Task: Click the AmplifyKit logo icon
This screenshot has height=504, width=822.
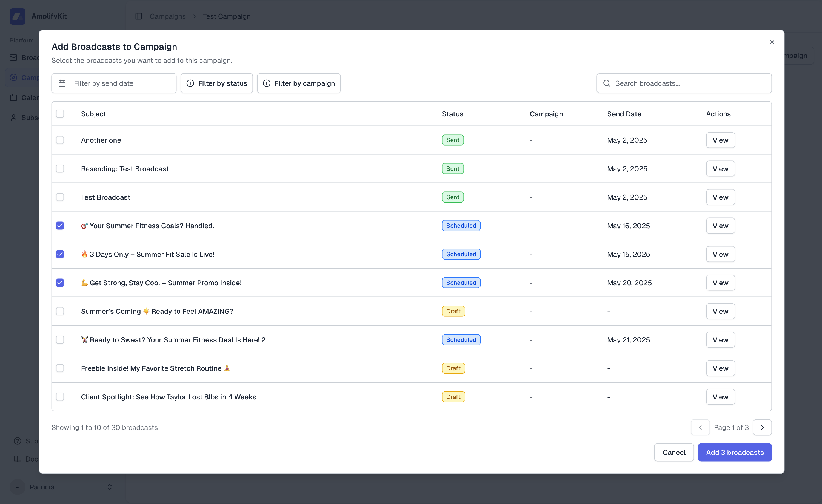Action: coord(17,16)
